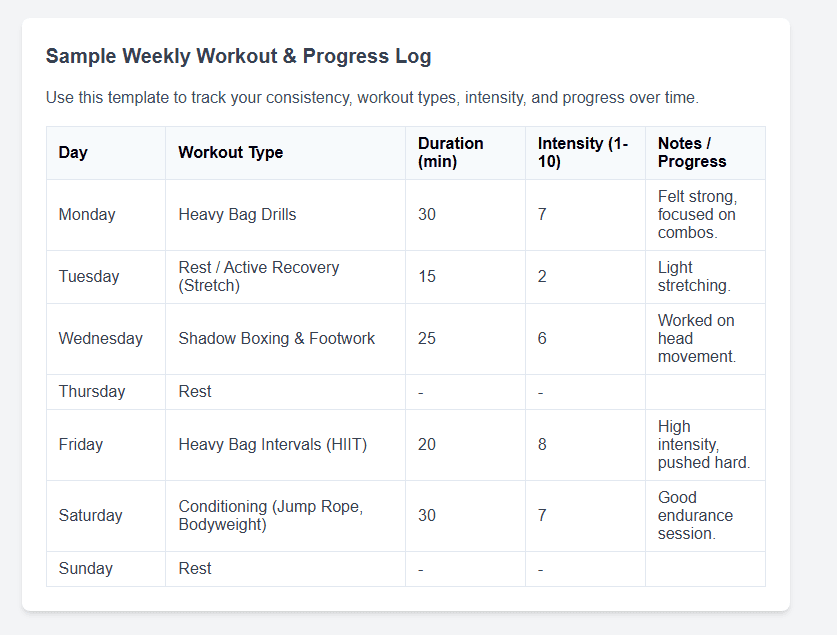Select Tuesday's Rest / Active Recovery cell
This screenshot has height=635, width=837.
285,277
